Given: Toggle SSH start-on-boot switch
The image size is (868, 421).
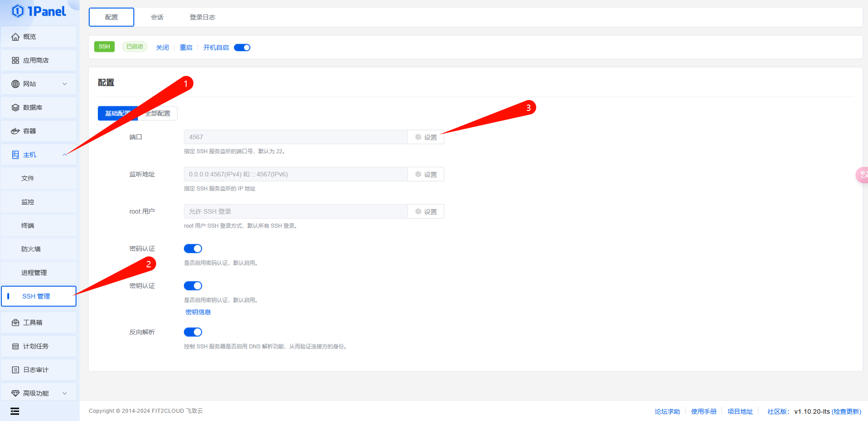Looking at the screenshot, I should (x=242, y=48).
